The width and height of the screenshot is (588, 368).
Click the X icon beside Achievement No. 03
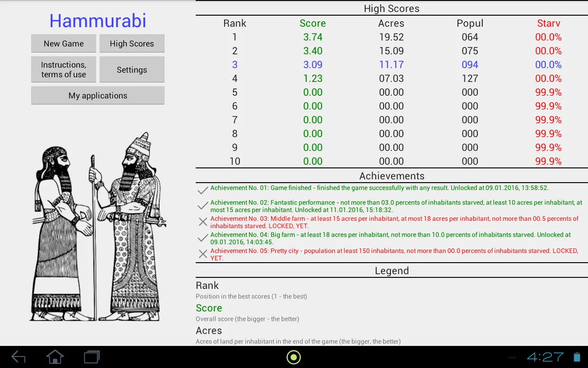click(203, 222)
